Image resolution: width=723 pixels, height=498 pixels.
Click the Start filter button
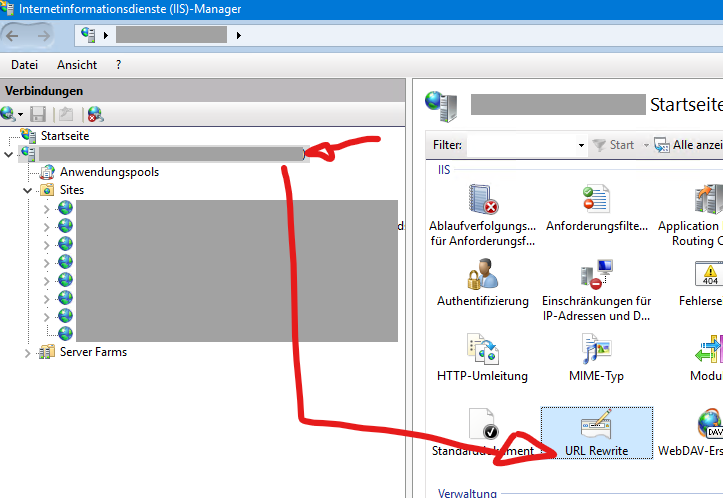pyautogui.click(x=613, y=145)
